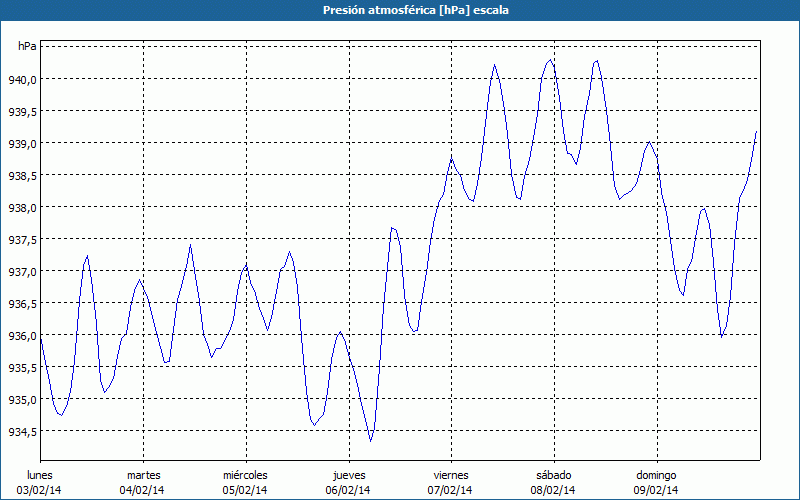Select the "sábado" day label

[553, 474]
